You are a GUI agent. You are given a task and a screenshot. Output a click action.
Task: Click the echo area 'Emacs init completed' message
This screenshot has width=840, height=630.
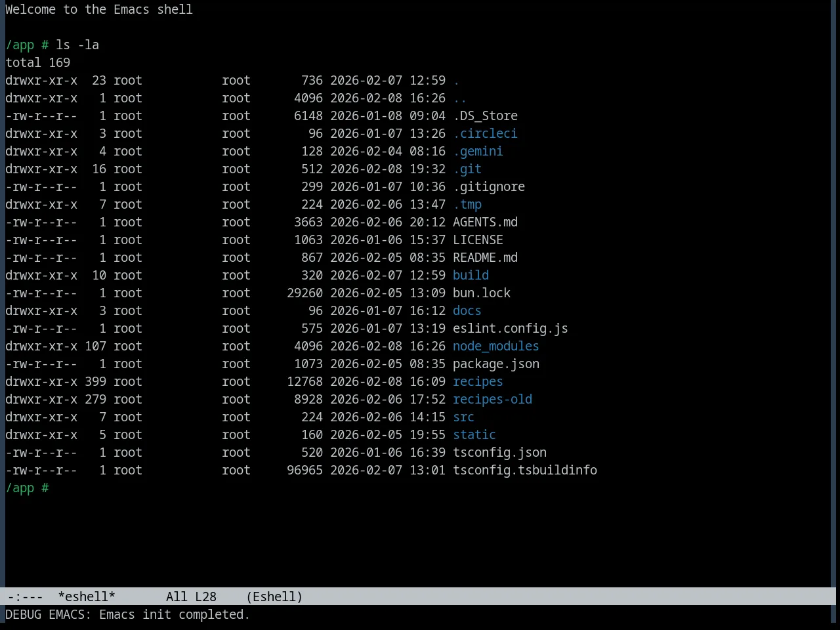click(x=127, y=614)
